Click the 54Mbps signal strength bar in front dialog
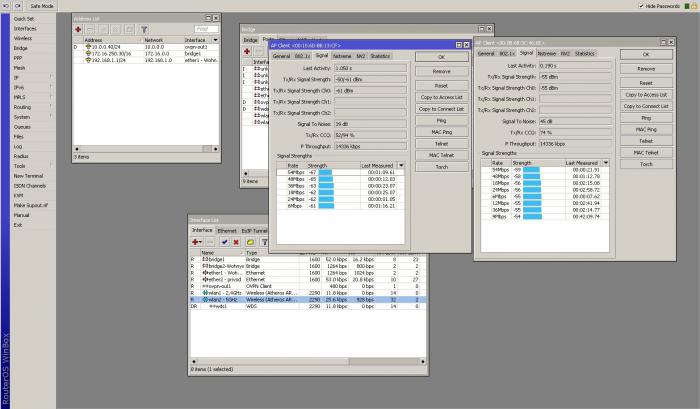This screenshot has height=409, width=700. point(325,172)
